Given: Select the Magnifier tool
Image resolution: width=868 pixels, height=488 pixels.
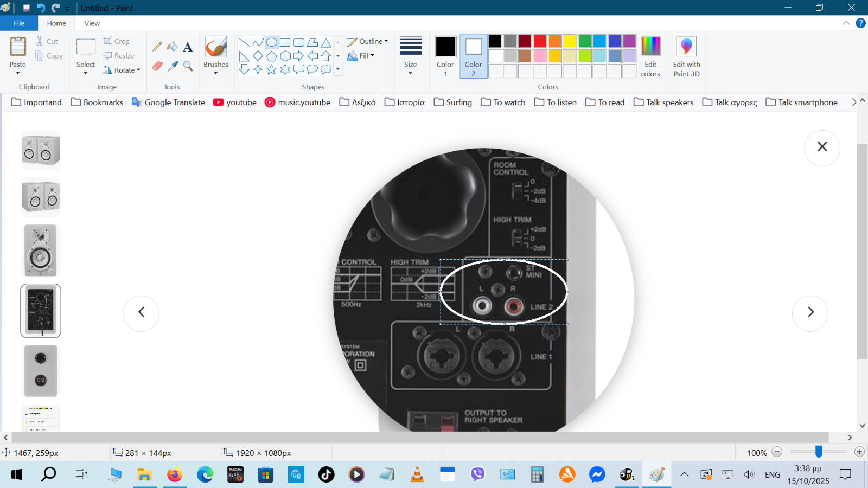Looking at the screenshot, I should 188,66.
